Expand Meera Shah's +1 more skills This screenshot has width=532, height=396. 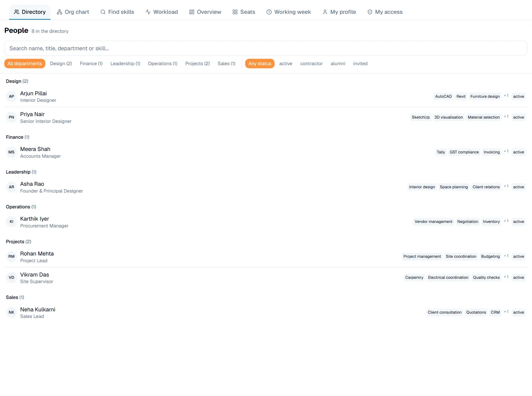pos(506,151)
